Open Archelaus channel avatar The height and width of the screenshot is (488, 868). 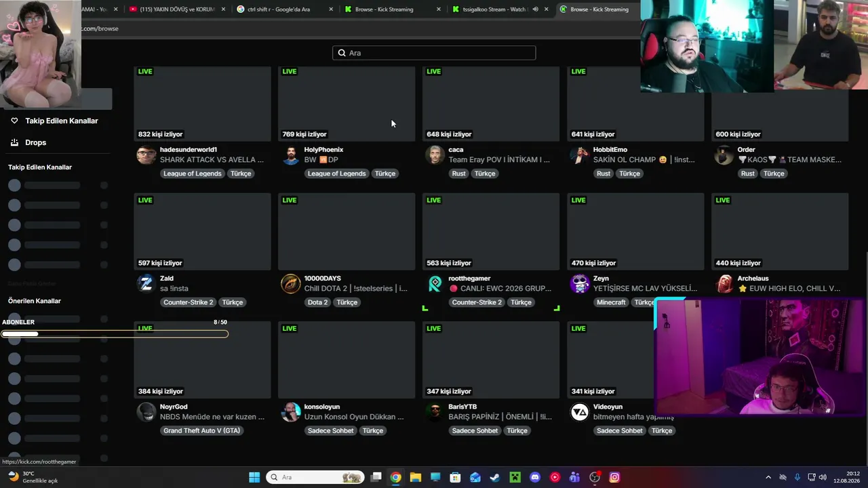(x=724, y=283)
